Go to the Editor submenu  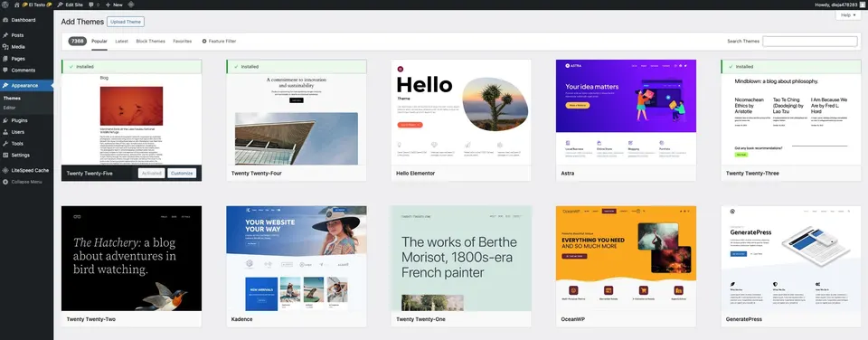point(9,108)
